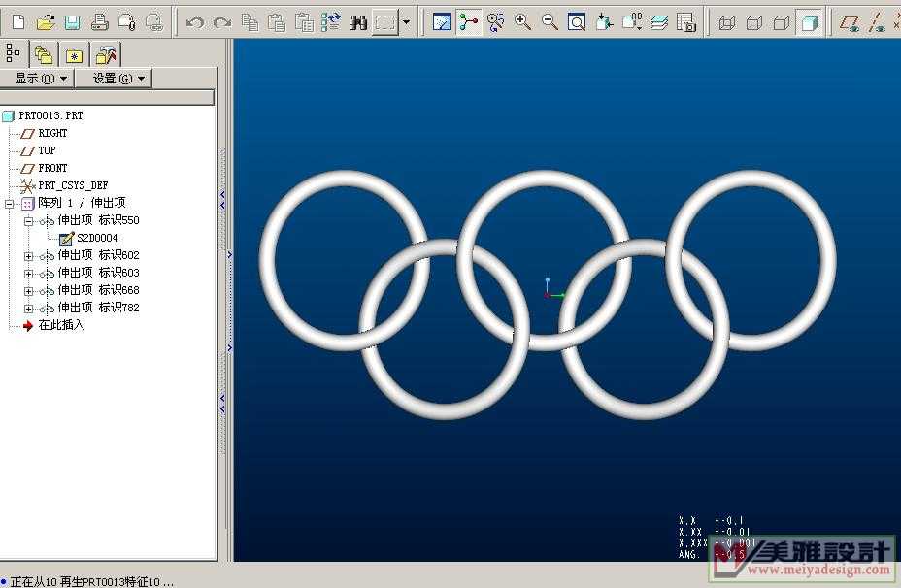Switch to the Favorites tab
This screenshot has width=901, height=588.
point(74,55)
